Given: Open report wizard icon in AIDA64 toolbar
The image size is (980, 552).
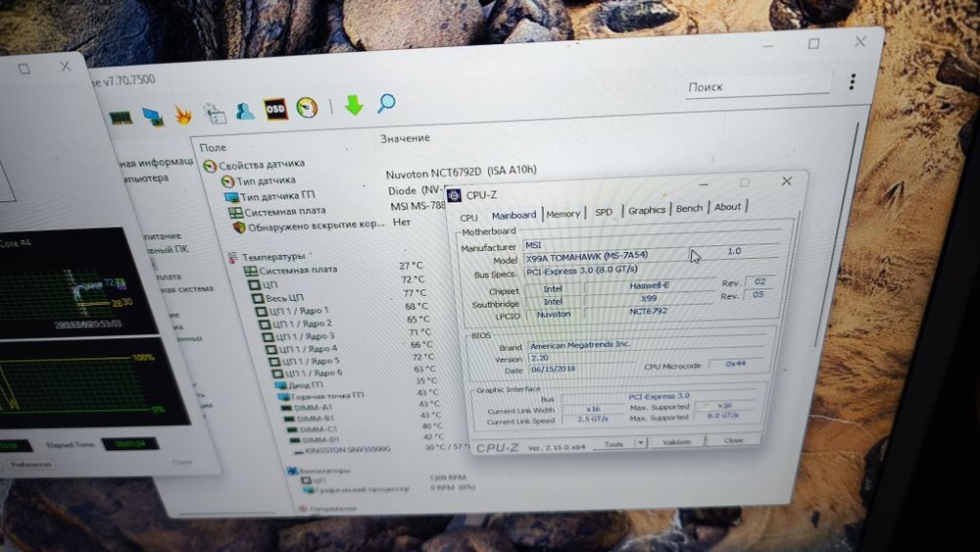Looking at the screenshot, I should 215,114.
